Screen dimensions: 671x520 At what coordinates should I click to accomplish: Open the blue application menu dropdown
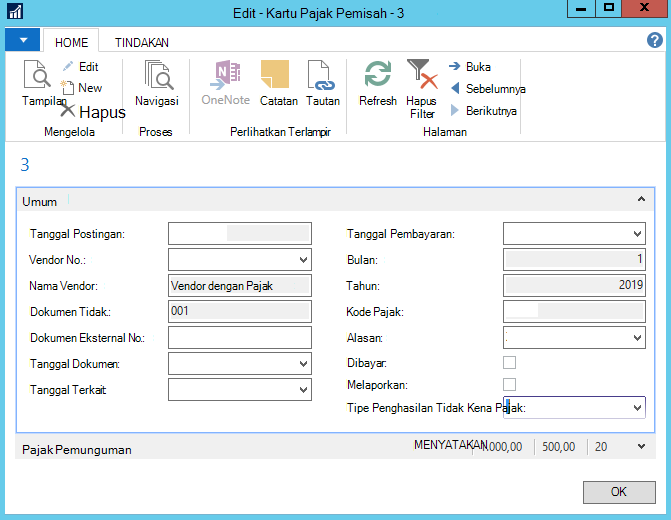(23, 40)
